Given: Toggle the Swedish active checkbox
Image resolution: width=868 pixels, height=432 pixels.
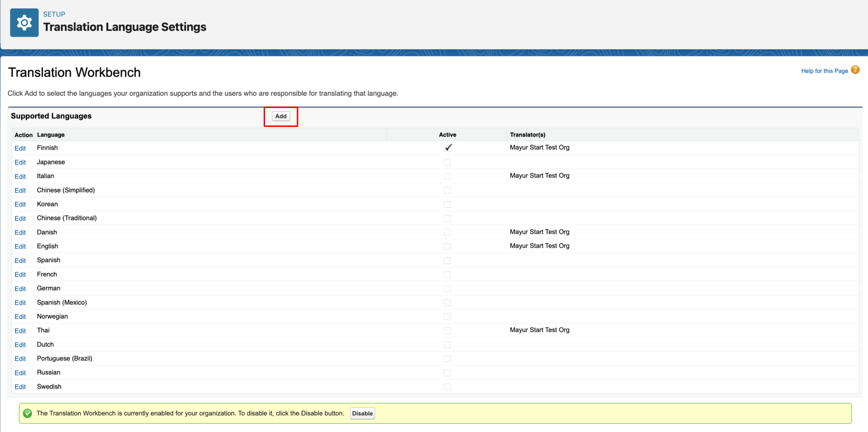Looking at the screenshot, I should point(447,387).
